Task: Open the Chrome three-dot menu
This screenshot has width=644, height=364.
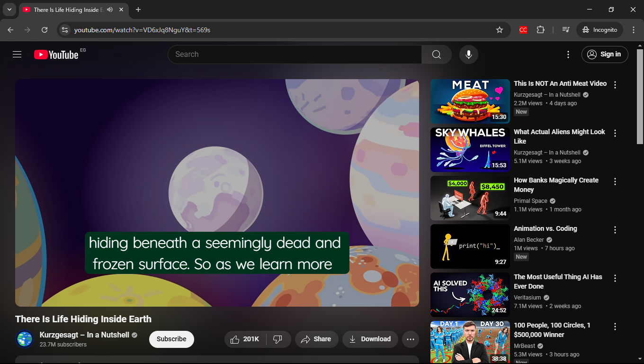Action: click(634, 30)
